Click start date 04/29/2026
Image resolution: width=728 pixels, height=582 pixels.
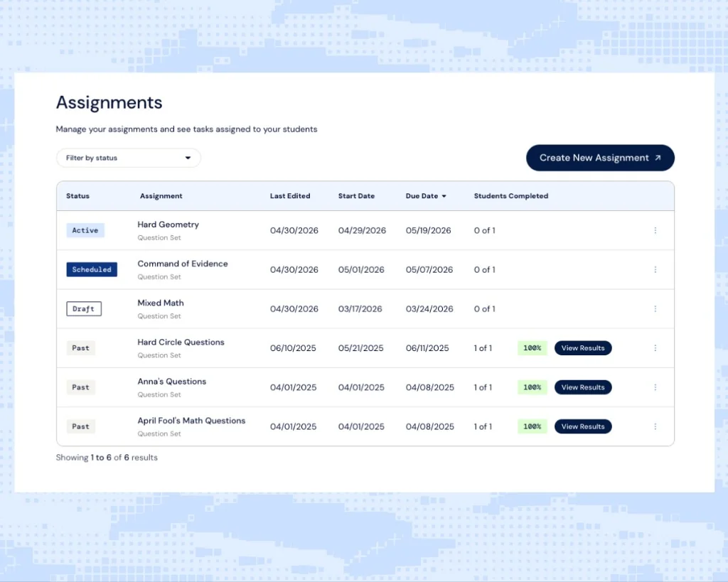(362, 231)
